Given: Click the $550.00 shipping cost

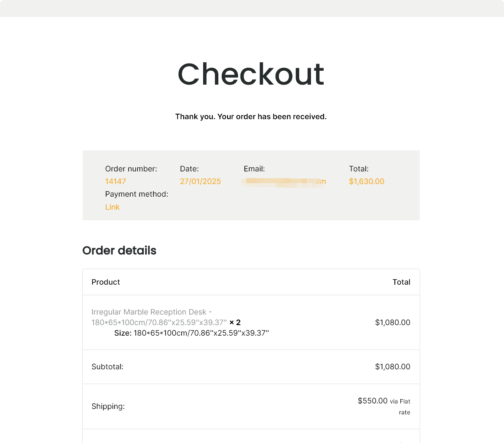Looking at the screenshot, I should click(373, 401).
